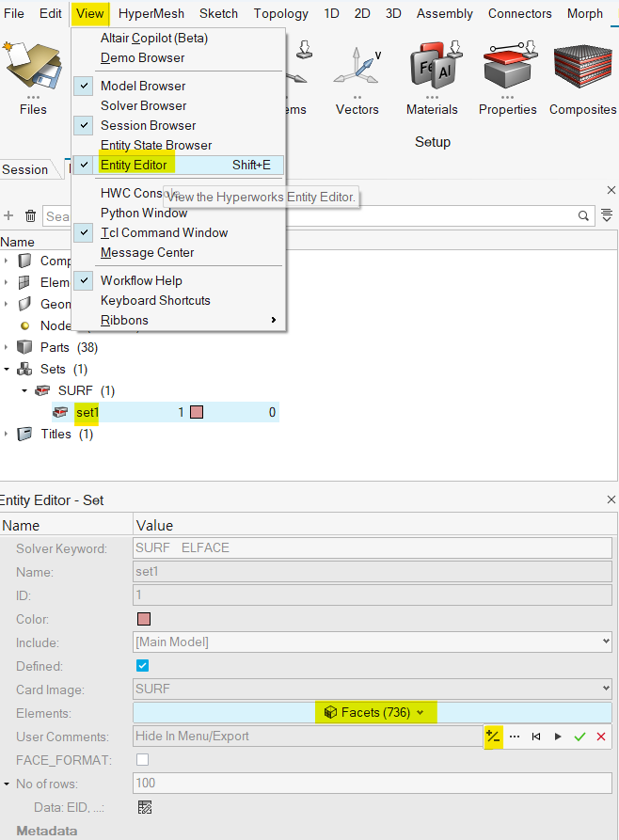Screen dimensions: 619x840
Task: Click the set1 row icon
Action: pos(60,412)
